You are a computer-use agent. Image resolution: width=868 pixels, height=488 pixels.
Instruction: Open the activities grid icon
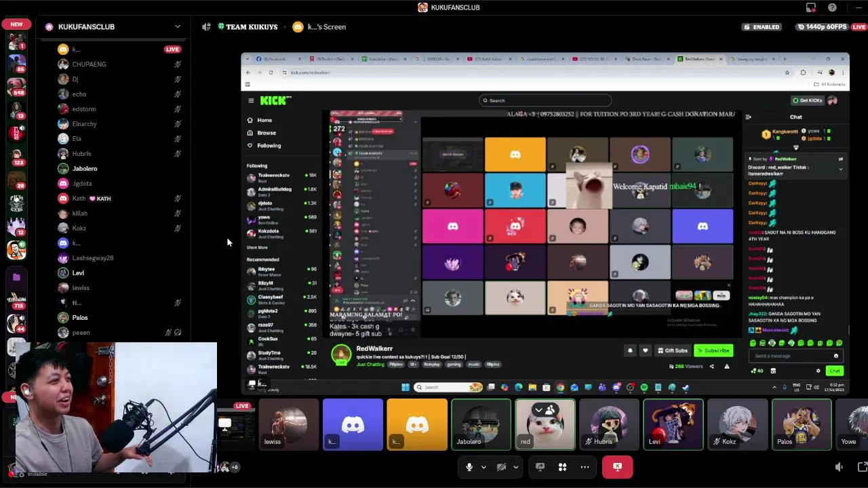pos(562,467)
